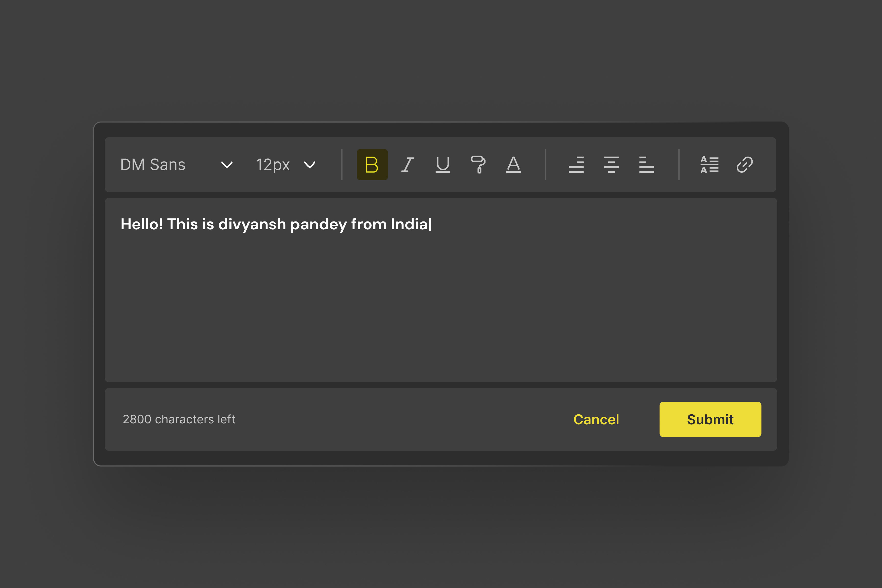Expand the DM Sans font chevron

[227, 165]
